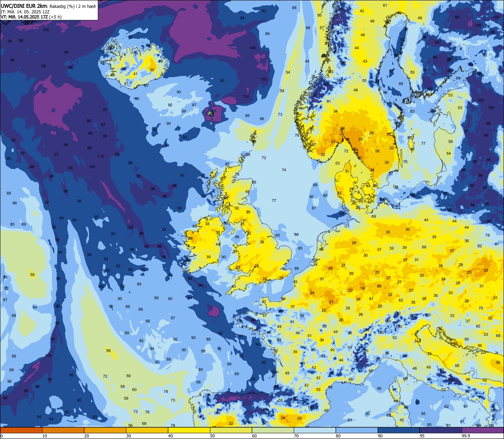504x439 pixels.
Task: Select the 90–95% dark blue legend swatch
Action: click(x=398, y=430)
